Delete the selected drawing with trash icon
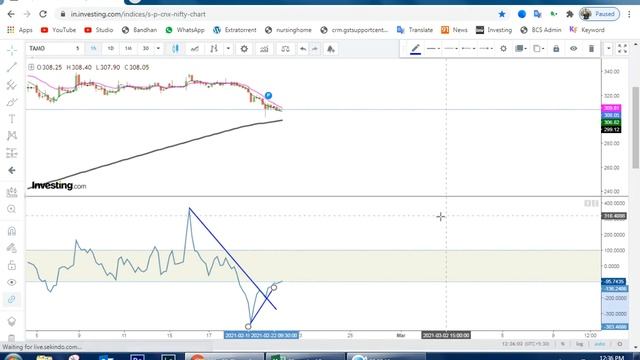This screenshot has width=640, height=360. pos(591,49)
